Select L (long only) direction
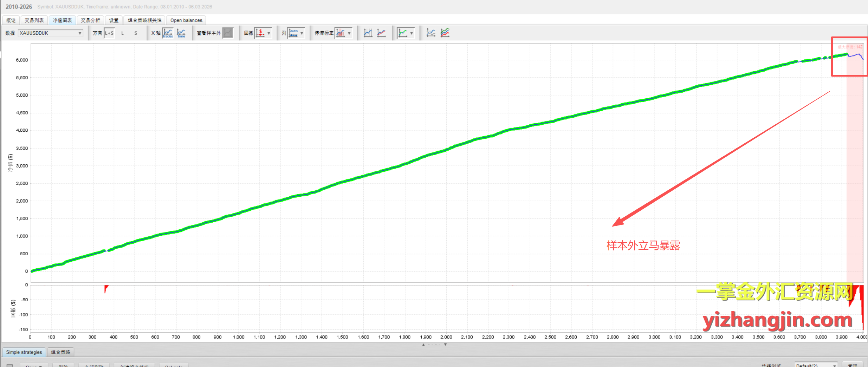The height and width of the screenshot is (367, 868). pos(122,33)
